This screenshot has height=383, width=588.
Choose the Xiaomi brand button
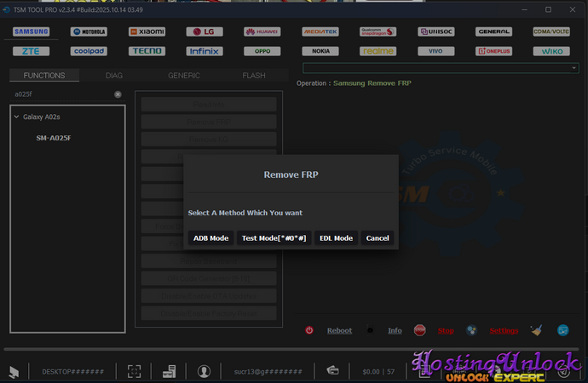tap(147, 31)
